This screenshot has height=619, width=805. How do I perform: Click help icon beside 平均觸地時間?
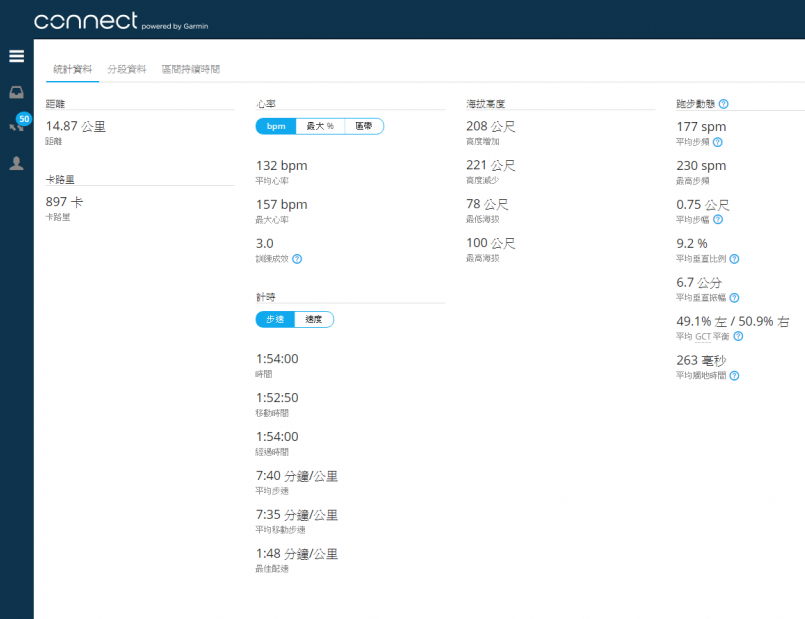click(734, 376)
